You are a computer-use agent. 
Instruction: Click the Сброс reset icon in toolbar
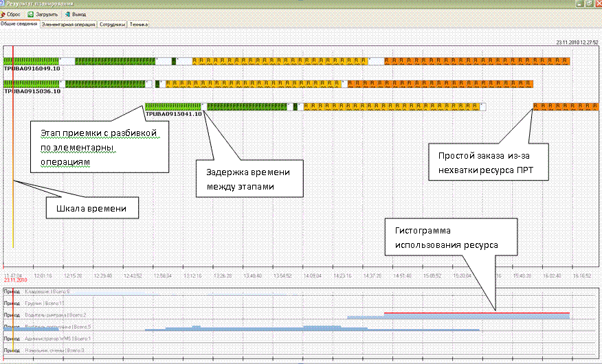tap(3, 14)
